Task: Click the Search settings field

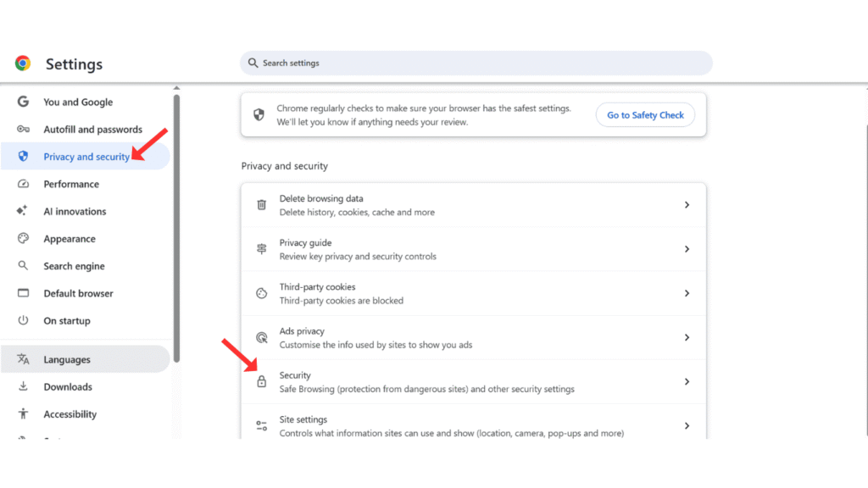Action: 475,63
